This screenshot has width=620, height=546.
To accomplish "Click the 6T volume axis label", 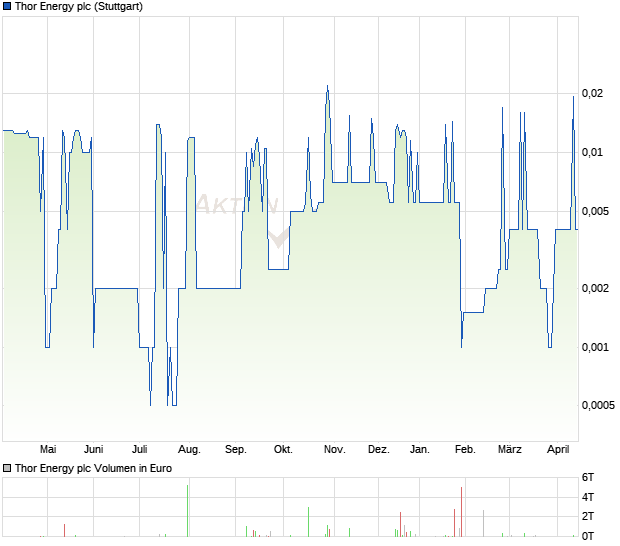I will click(588, 478).
